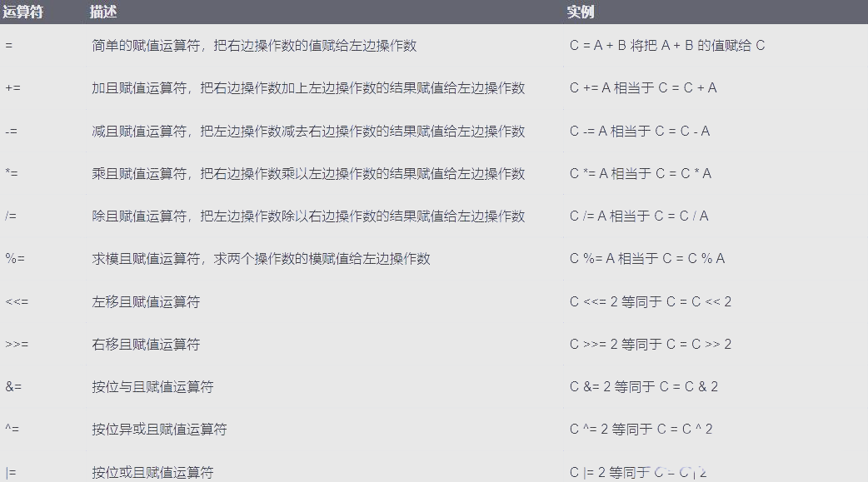The height and width of the screenshot is (482, 868).
Task: Click example C <<= 2 等同于
Action: coord(651,301)
